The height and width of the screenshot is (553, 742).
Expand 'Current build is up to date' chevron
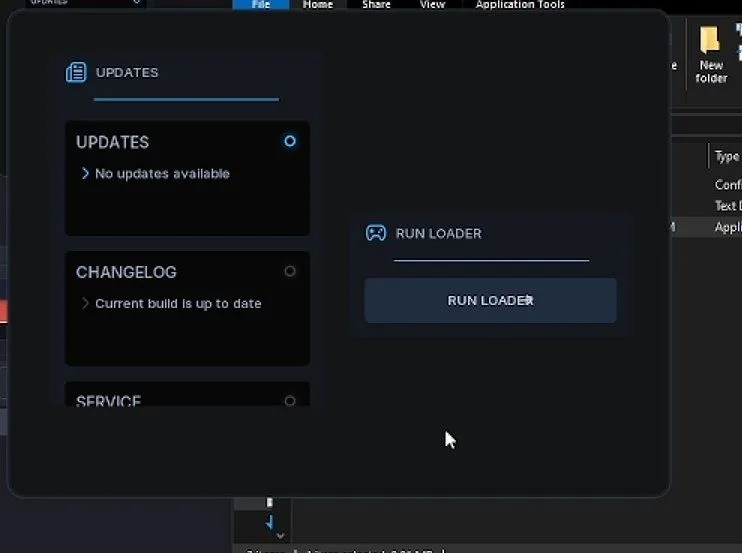pyautogui.click(x=85, y=303)
